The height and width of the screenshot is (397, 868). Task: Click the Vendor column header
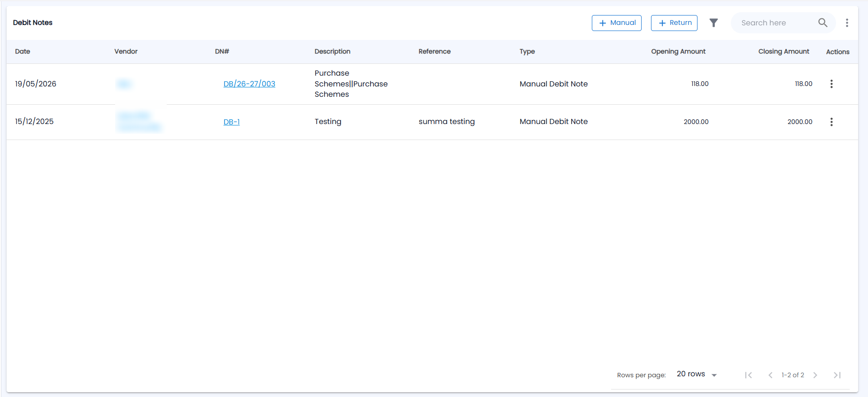(x=126, y=52)
